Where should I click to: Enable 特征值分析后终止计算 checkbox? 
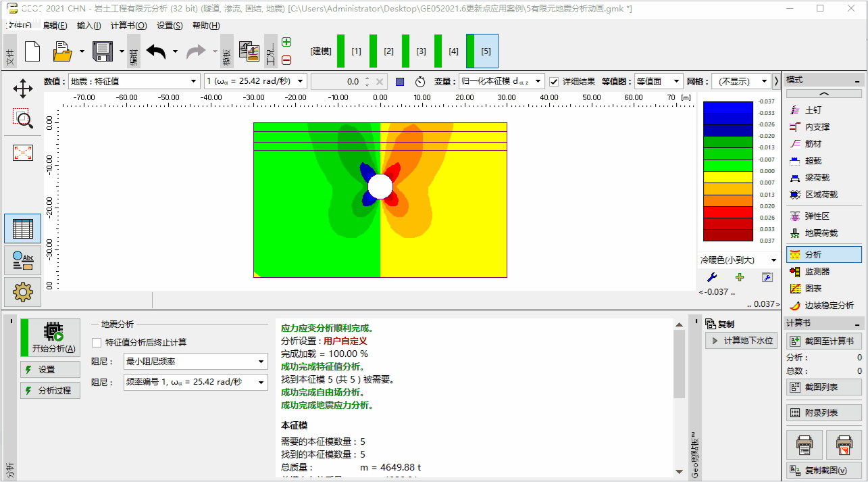(x=97, y=343)
